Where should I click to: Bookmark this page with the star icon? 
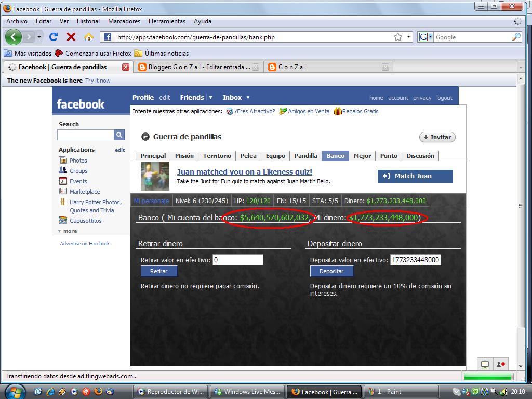(x=397, y=37)
